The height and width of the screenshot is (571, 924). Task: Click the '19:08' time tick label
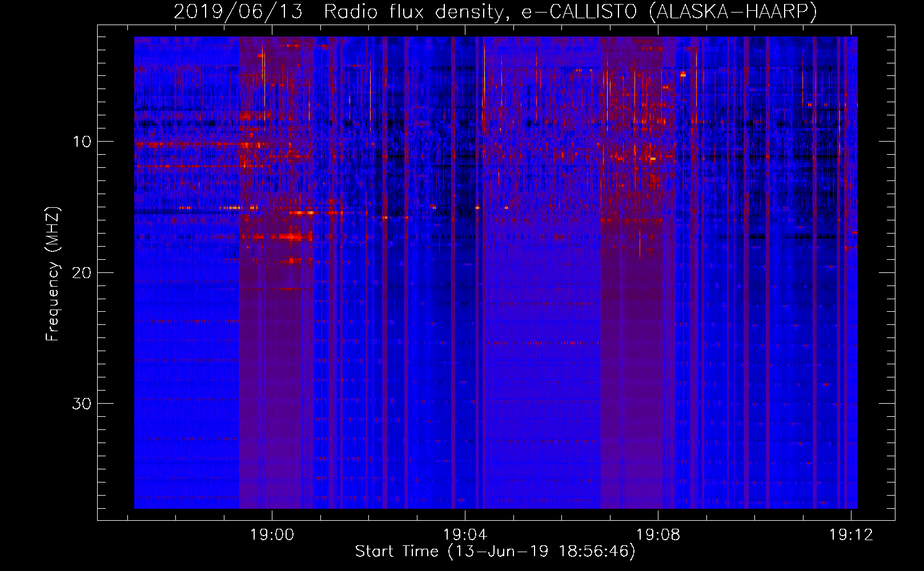(x=658, y=534)
